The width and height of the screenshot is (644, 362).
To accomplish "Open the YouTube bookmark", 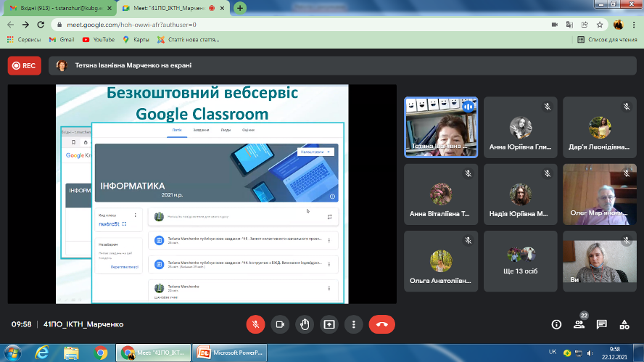I will [99, 40].
